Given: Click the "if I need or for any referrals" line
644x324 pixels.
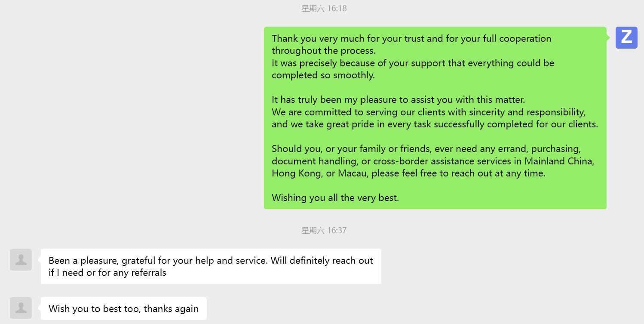Looking at the screenshot, I should (x=107, y=272).
